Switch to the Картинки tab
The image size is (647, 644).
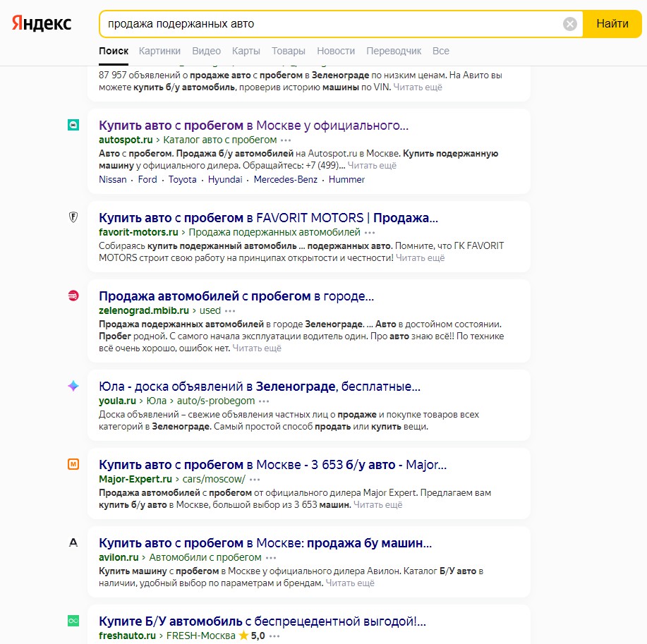pyautogui.click(x=159, y=51)
